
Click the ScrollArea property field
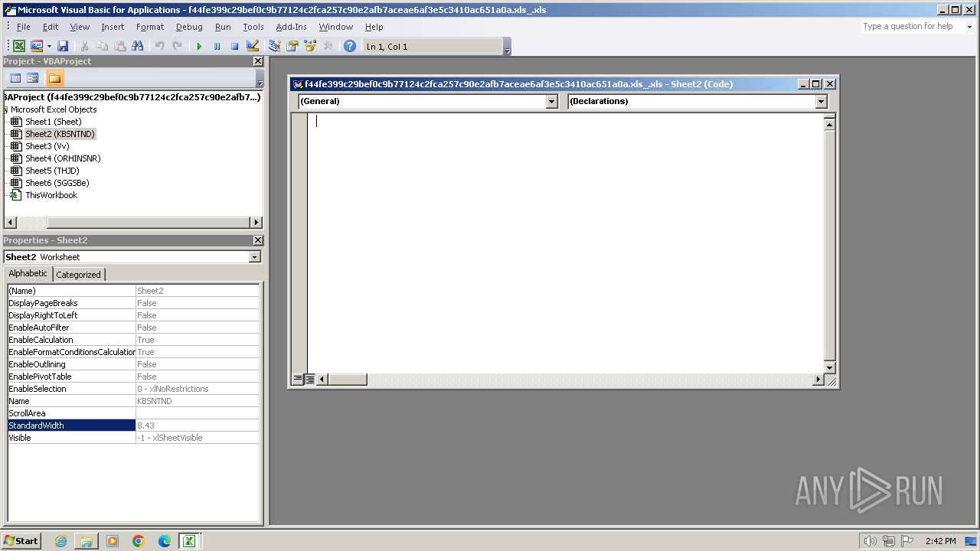click(x=198, y=413)
